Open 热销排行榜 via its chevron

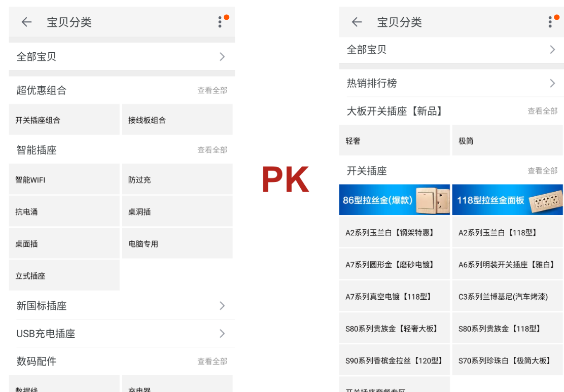coord(553,83)
